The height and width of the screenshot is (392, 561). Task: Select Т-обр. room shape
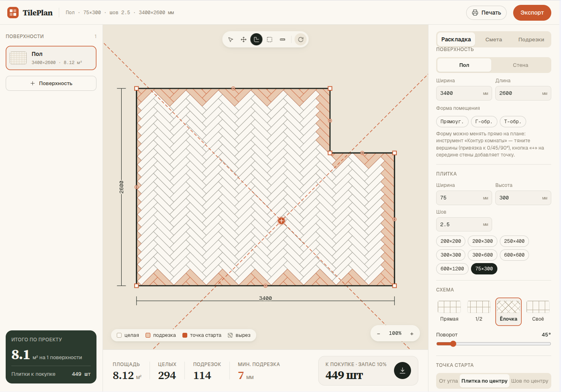[513, 122]
